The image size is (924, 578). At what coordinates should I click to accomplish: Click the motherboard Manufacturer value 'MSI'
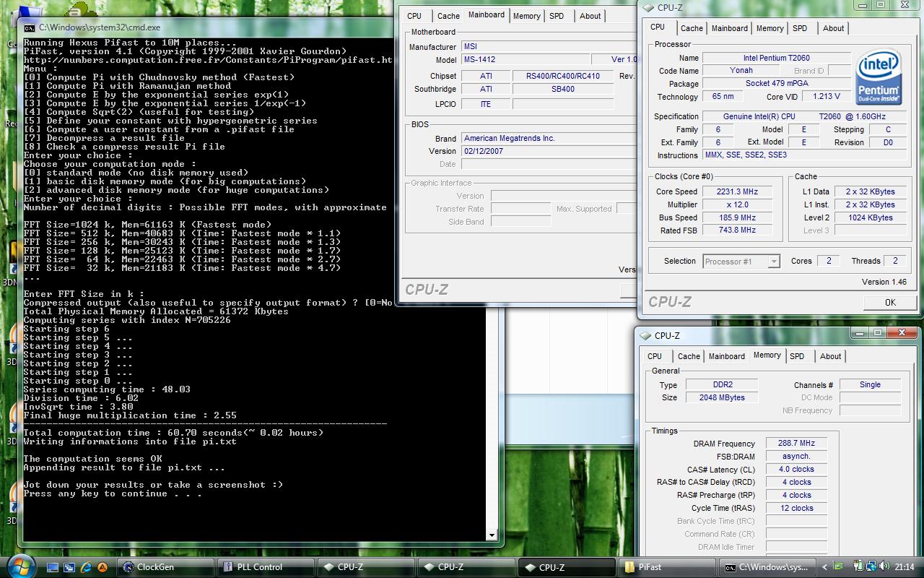(549, 47)
